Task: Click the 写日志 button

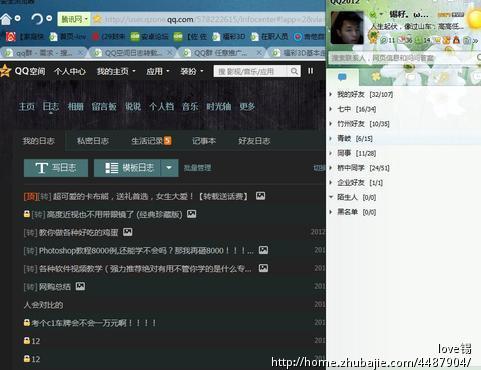Action: click(x=56, y=168)
